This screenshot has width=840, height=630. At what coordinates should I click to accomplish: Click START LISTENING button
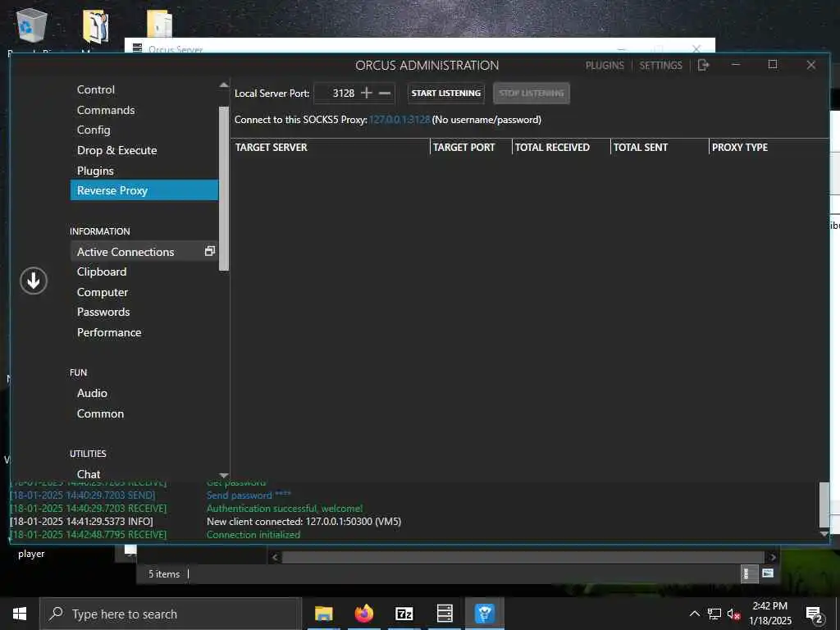tap(445, 94)
